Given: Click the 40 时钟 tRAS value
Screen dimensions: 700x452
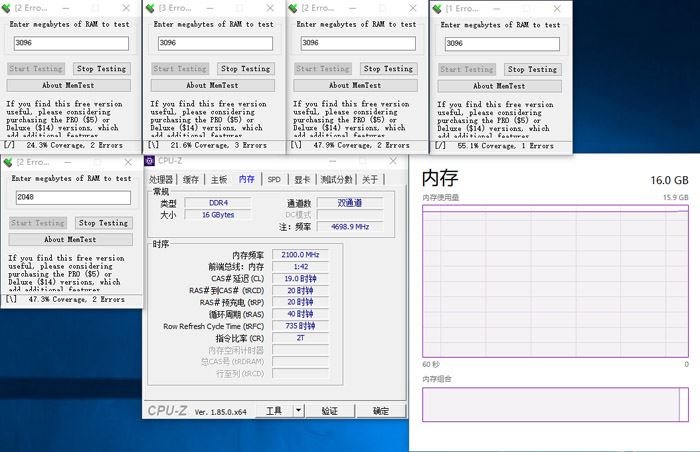Looking at the screenshot, I should (x=300, y=314).
